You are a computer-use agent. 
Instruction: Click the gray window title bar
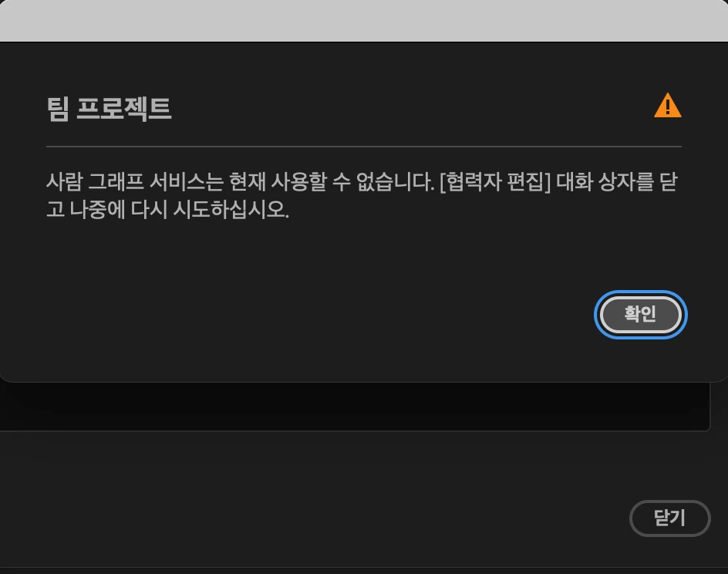click(x=364, y=20)
